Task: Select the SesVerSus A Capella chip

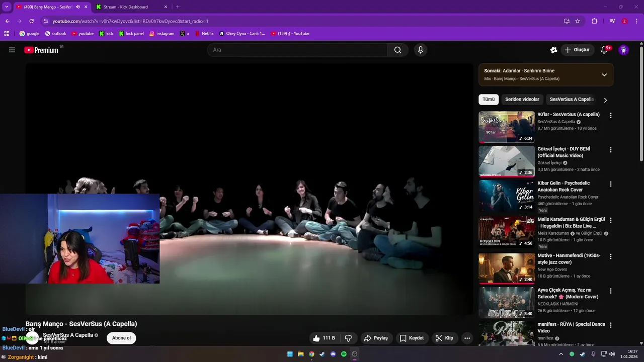Action: pos(571,100)
